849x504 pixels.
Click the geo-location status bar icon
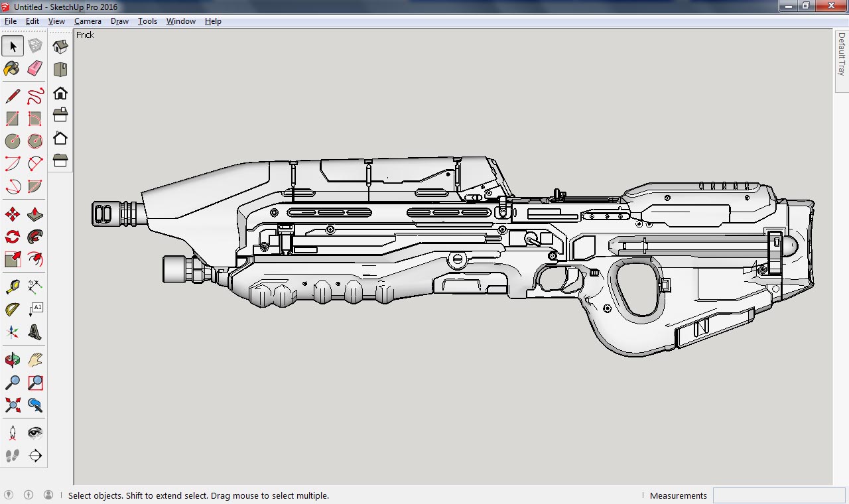click(9, 495)
